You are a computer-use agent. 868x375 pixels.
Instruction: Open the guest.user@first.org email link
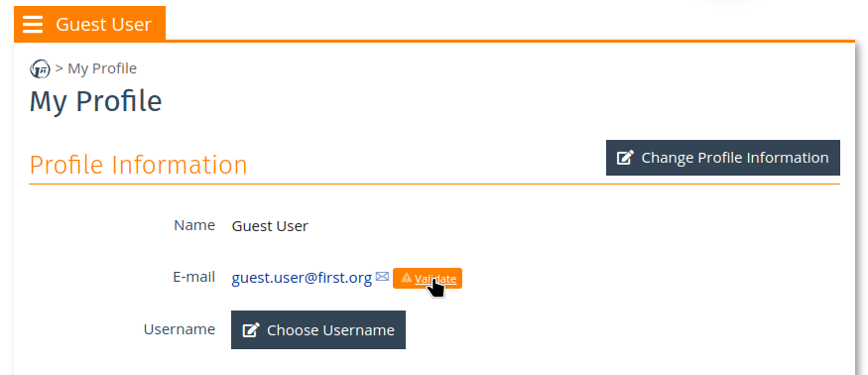coord(302,278)
